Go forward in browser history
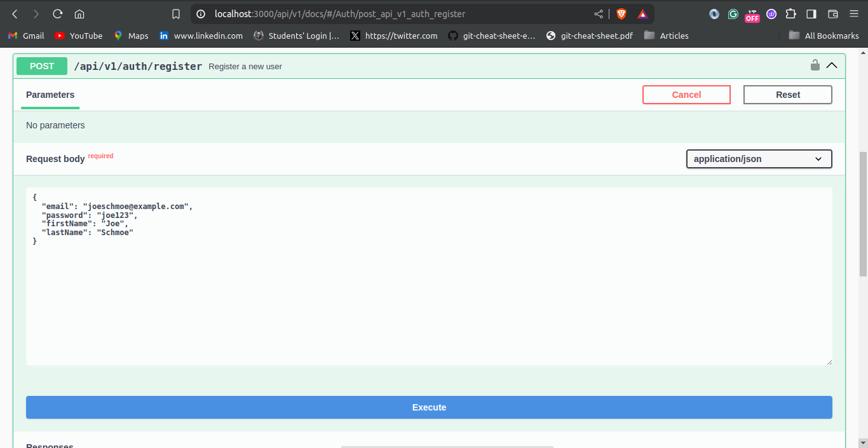The height and width of the screenshot is (448, 868). pos(36,13)
